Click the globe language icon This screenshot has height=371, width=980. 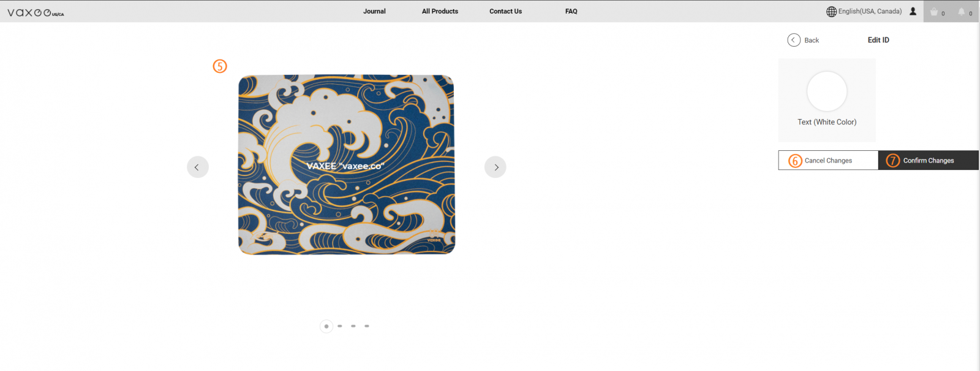(831, 12)
